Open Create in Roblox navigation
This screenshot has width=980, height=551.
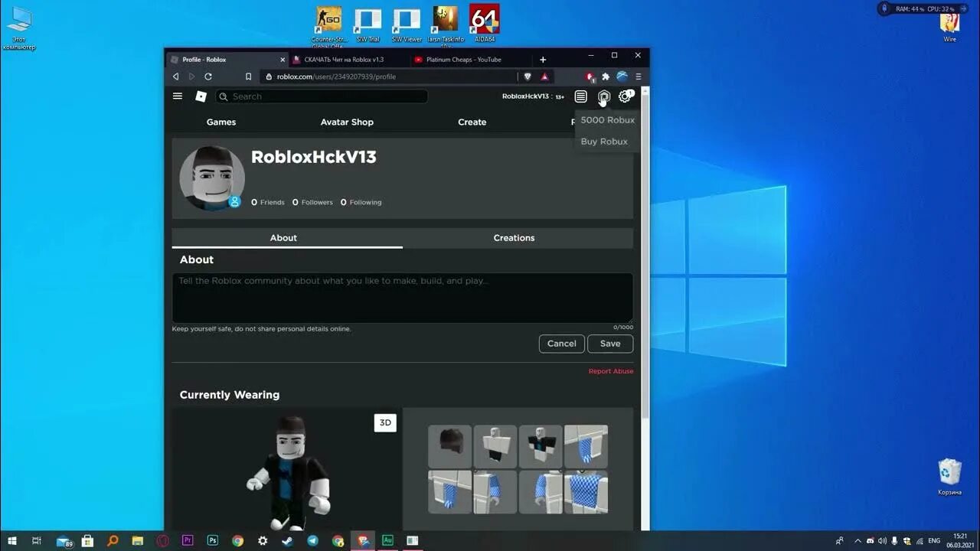point(472,122)
